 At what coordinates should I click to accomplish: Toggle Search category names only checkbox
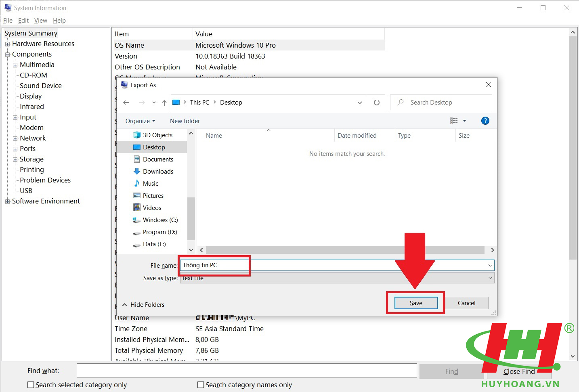201,385
